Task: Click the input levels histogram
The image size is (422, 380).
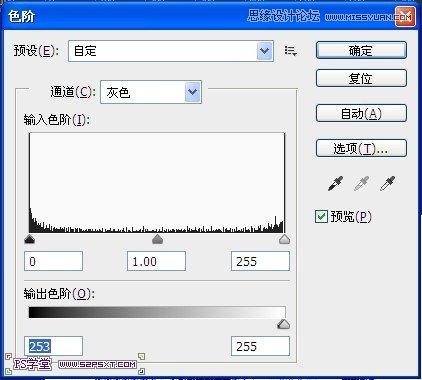Action: tap(157, 183)
